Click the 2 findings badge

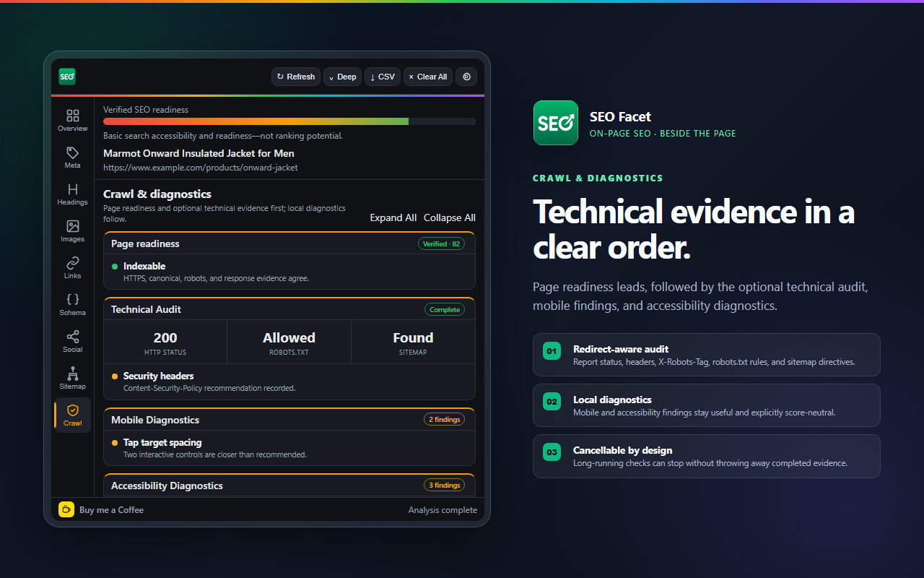(x=444, y=419)
